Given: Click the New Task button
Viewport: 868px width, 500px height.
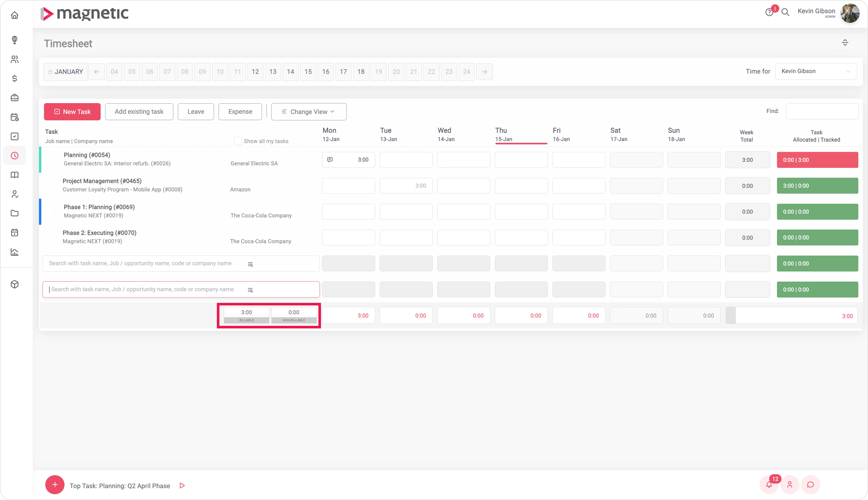Looking at the screenshot, I should [72, 112].
